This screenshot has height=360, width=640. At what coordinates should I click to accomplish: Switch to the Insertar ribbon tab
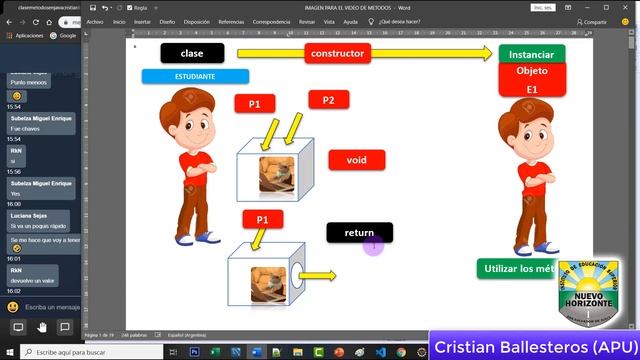pos(142,22)
